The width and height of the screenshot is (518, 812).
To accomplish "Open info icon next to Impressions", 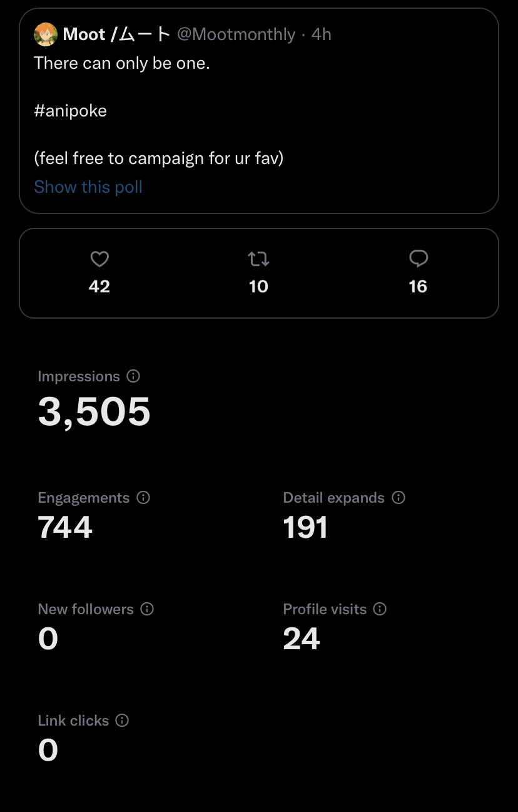I will pos(133,376).
